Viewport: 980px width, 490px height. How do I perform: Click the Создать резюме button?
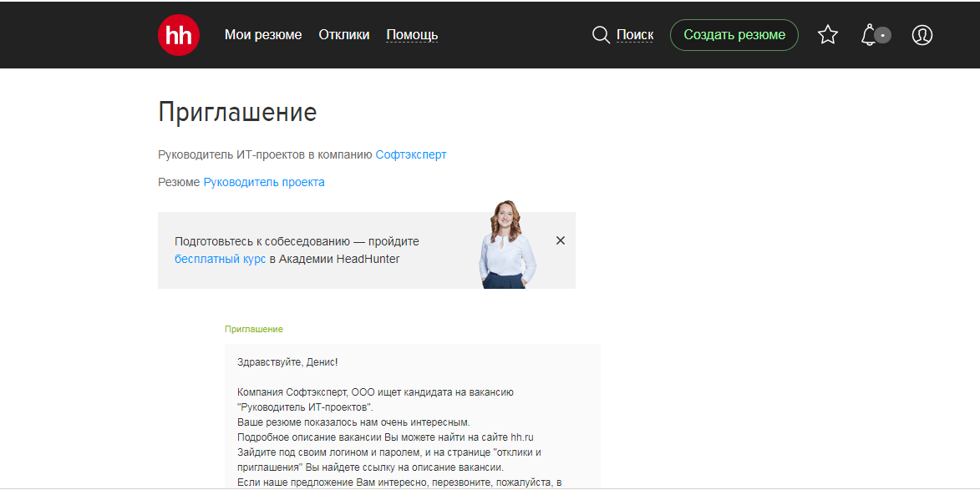click(734, 35)
